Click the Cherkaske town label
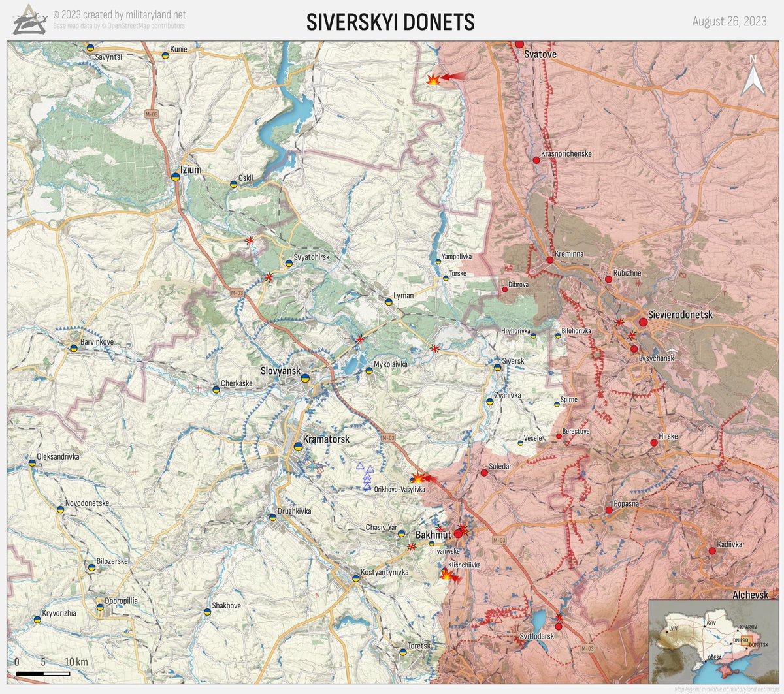The width and height of the screenshot is (784, 694). tap(237, 384)
